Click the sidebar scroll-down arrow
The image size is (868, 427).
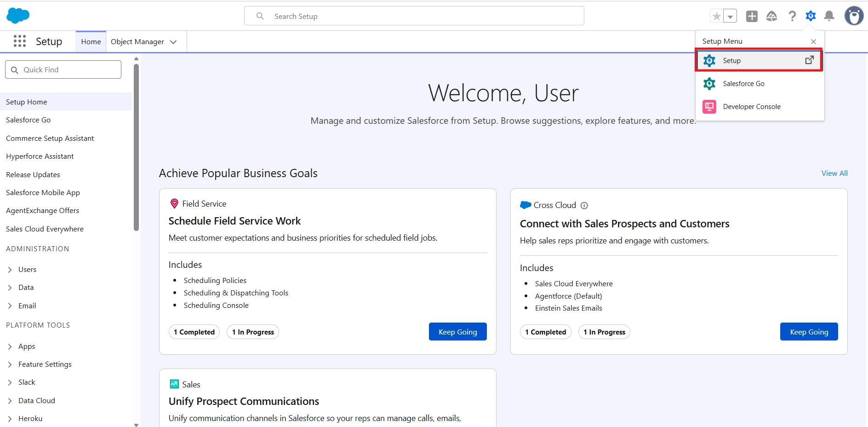136,425
